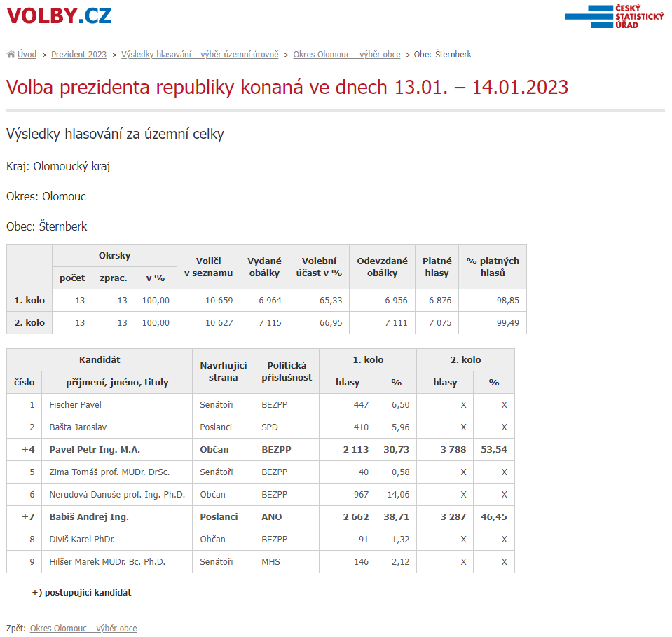
Task: Click Volební účast v % column header
Action: [319, 267]
